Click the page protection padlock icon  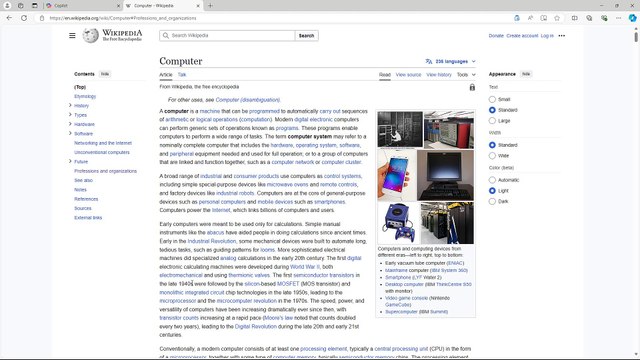pyautogui.click(x=472, y=87)
